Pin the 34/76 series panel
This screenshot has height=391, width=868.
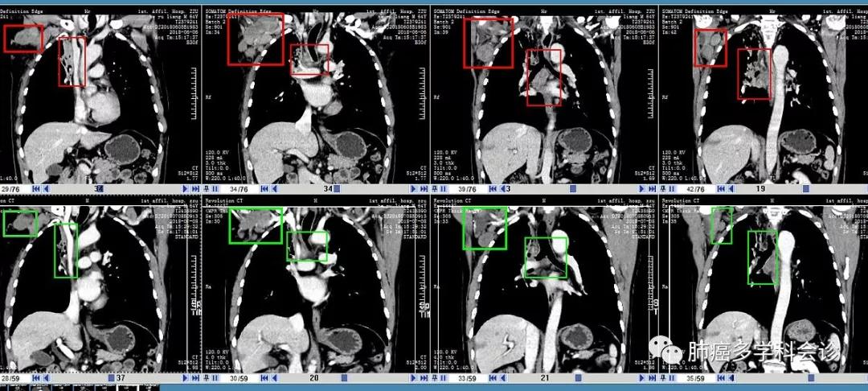[x=206, y=189]
